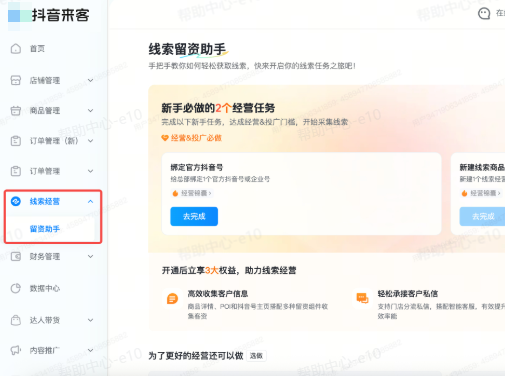The image size is (505, 376).
Task: Expand the 达人带货 chevron
Action: point(90,320)
